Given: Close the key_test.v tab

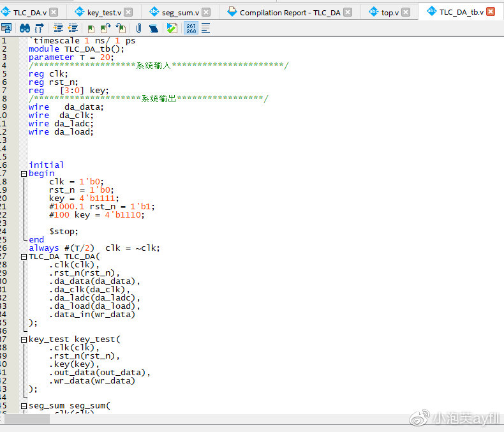Looking at the screenshot, I should [x=128, y=12].
